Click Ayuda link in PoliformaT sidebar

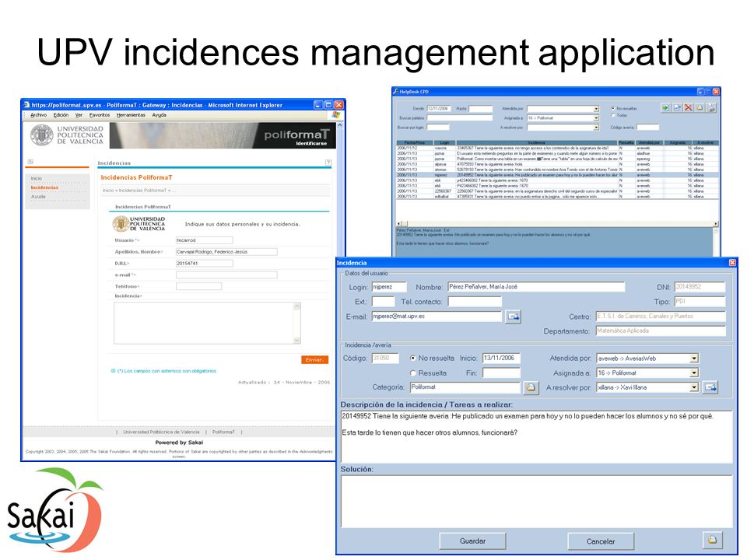38,197
